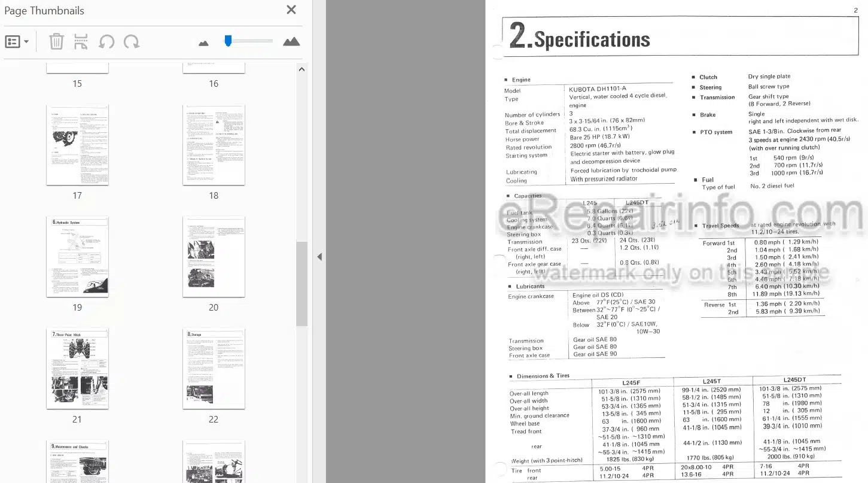
Task: Enlarge thumbnail size large mountain icon
Action: (x=291, y=41)
